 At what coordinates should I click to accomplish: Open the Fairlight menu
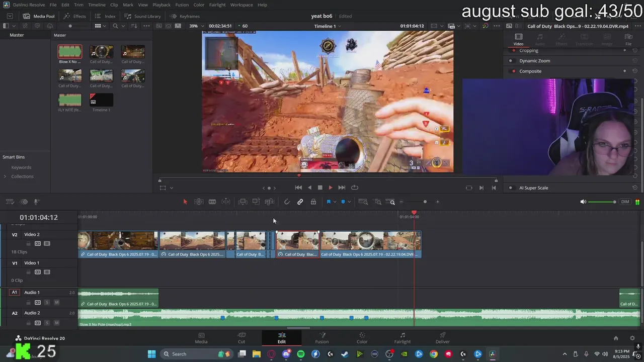pos(217,5)
